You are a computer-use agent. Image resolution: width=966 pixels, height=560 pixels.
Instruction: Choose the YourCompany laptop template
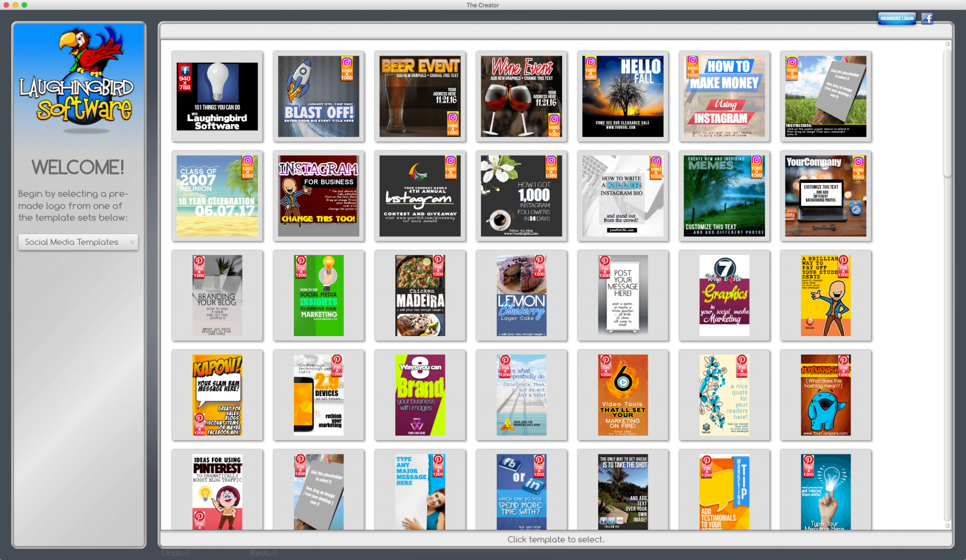825,196
